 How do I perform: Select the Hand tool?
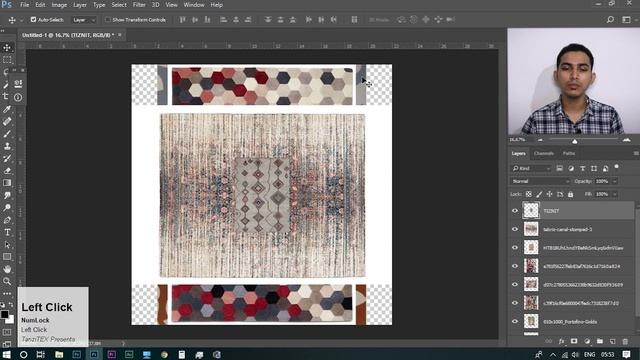[7, 269]
